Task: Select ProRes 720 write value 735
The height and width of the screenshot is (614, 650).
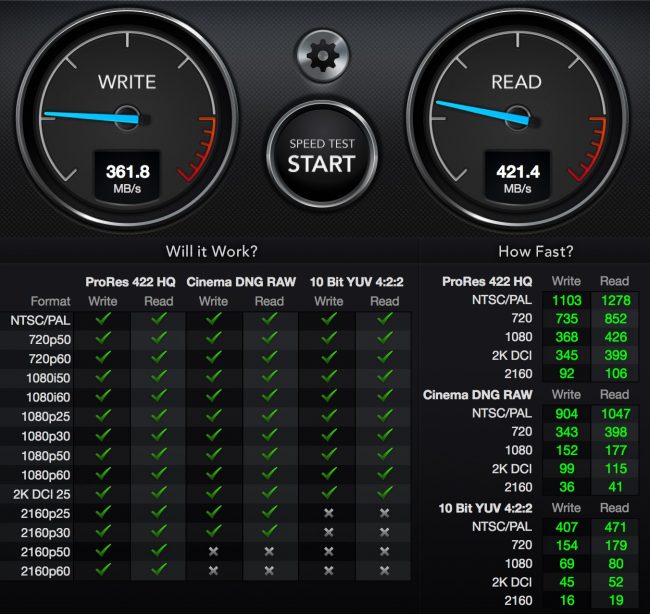Action: point(567,318)
